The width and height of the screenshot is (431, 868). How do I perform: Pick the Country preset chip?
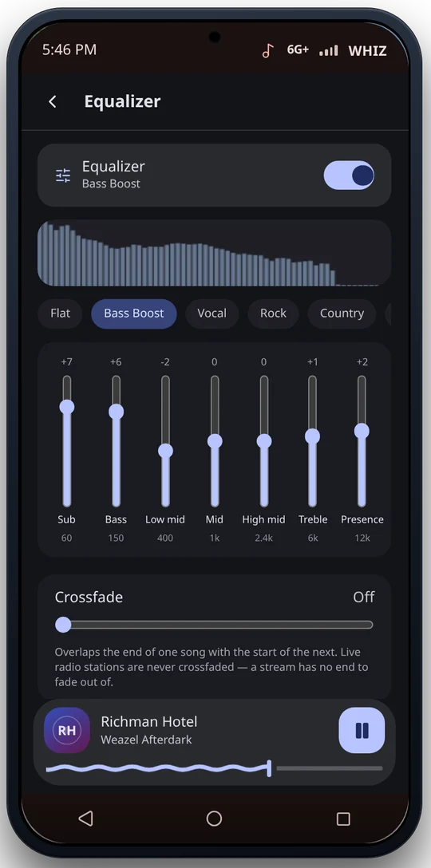pyautogui.click(x=342, y=314)
